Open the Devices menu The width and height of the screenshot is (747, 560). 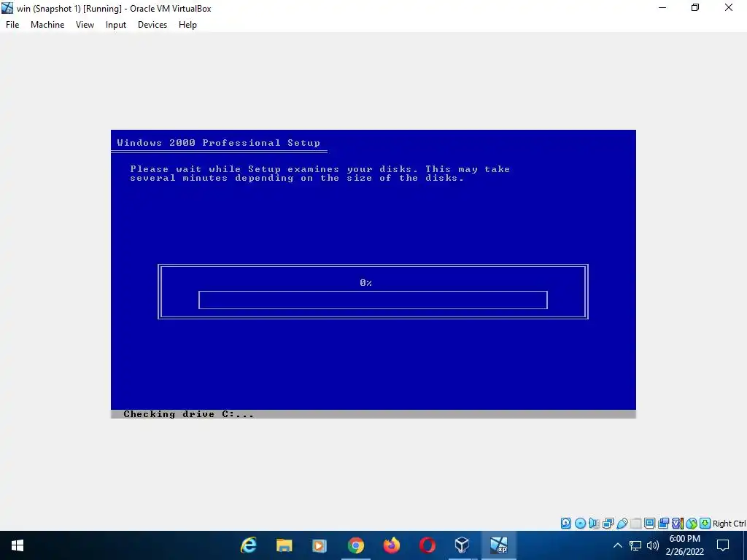coord(152,25)
